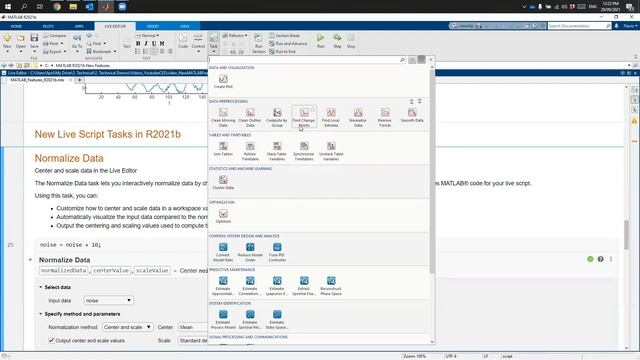Collapse the Select data section
This screenshot has width=640, height=360.
pos(40,287)
